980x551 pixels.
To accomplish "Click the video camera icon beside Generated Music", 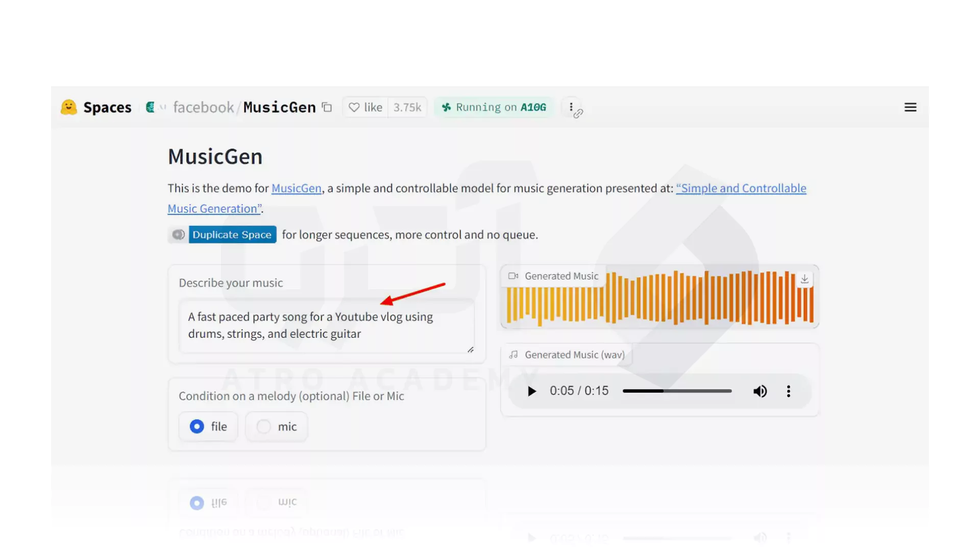I will (513, 276).
